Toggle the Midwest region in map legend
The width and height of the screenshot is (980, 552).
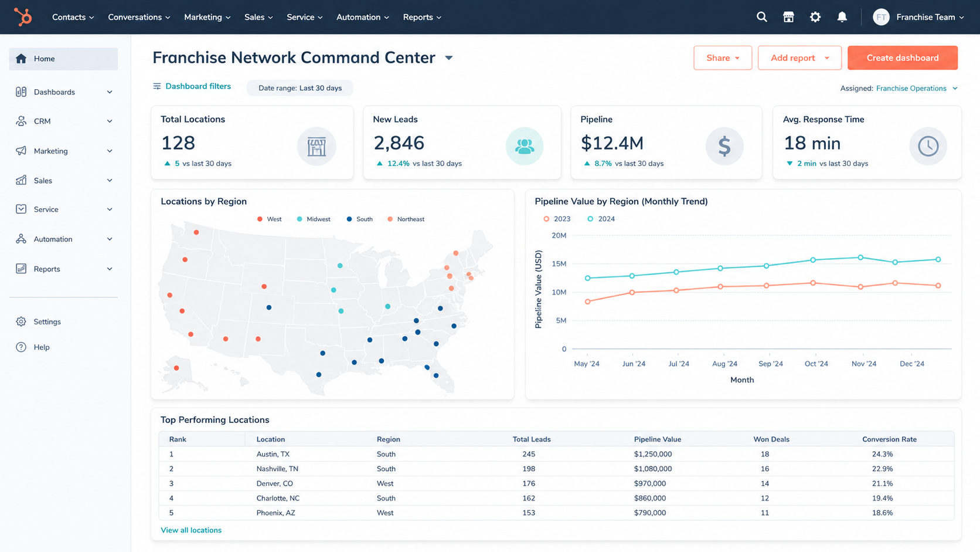[x=314, y=219]
